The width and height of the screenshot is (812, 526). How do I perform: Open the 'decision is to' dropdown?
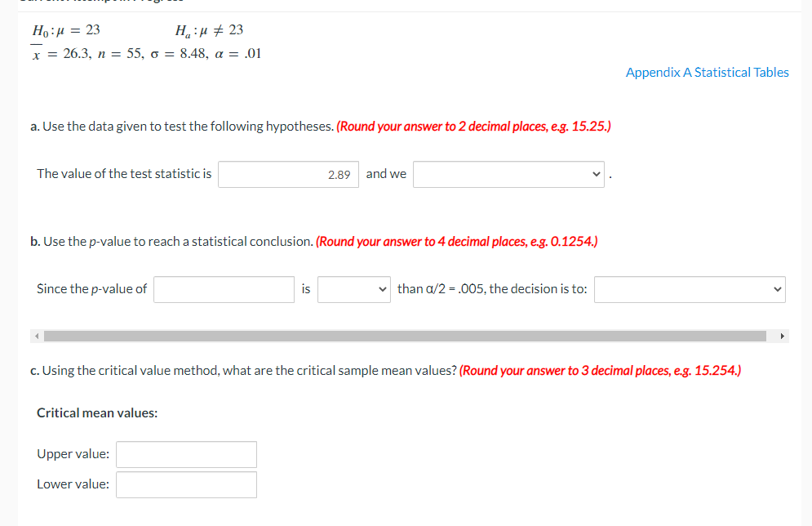coord(689,289)
